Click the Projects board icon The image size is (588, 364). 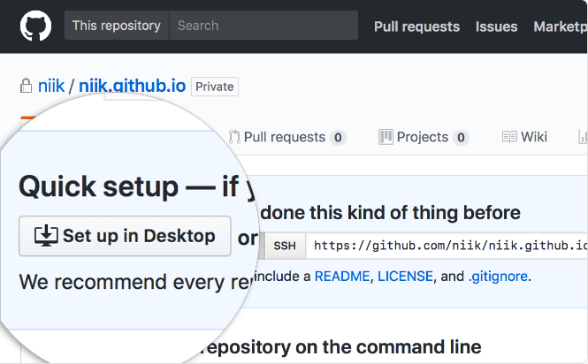[386, 137]
